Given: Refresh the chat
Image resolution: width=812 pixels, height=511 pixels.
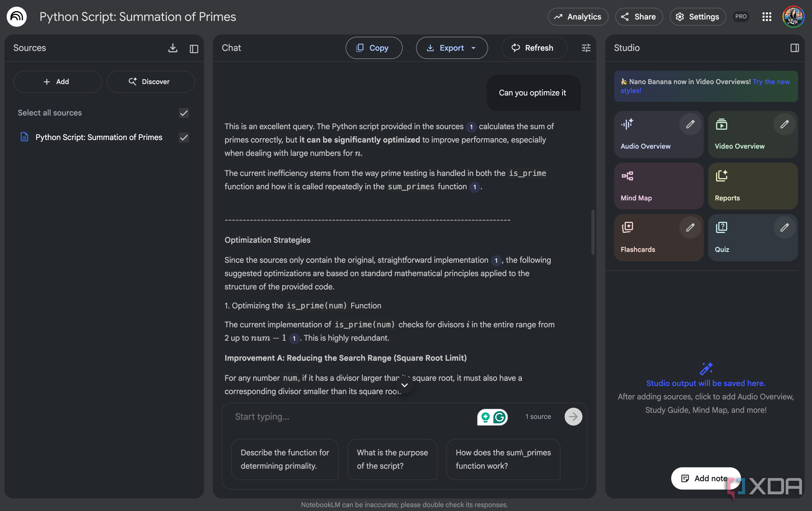Looking at the screenshot, I should tap(534, 48).
